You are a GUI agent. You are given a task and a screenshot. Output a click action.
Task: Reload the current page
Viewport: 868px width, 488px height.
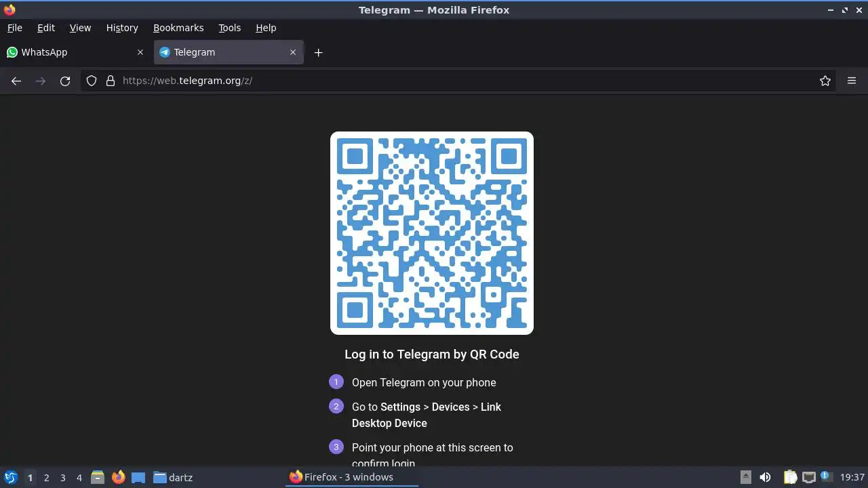[65, 81]
